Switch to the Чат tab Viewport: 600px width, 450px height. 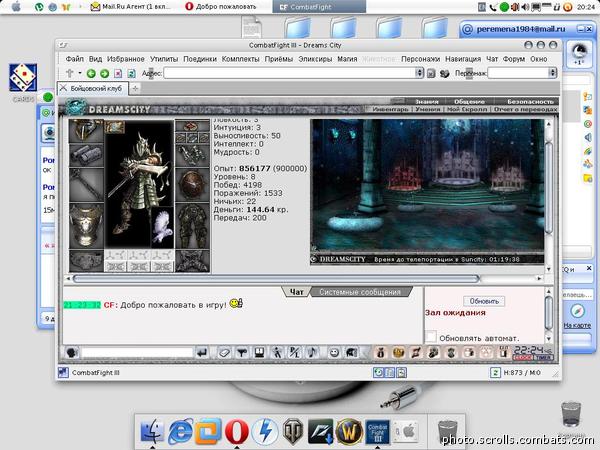coord(296,292)
